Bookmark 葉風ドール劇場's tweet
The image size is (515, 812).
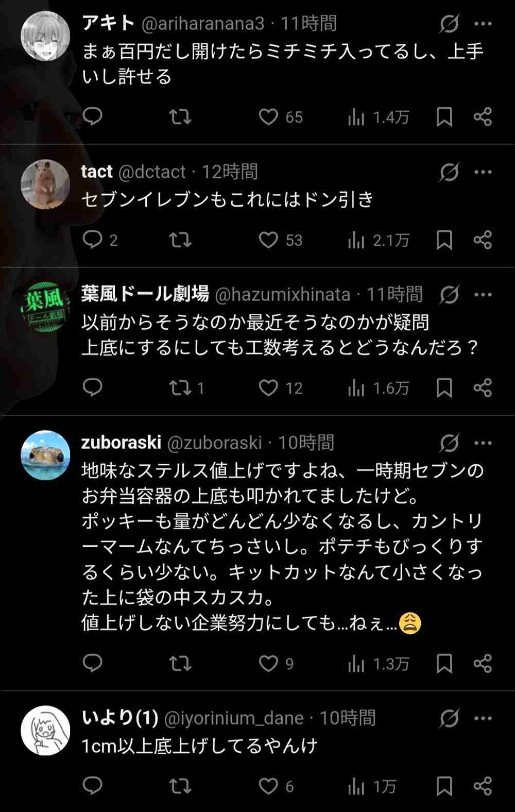tap(444, 387)
